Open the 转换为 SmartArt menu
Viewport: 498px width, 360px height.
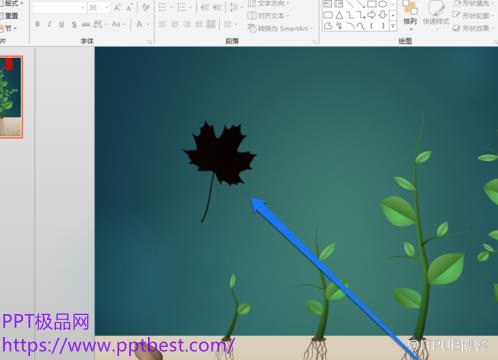click(280, 28)
